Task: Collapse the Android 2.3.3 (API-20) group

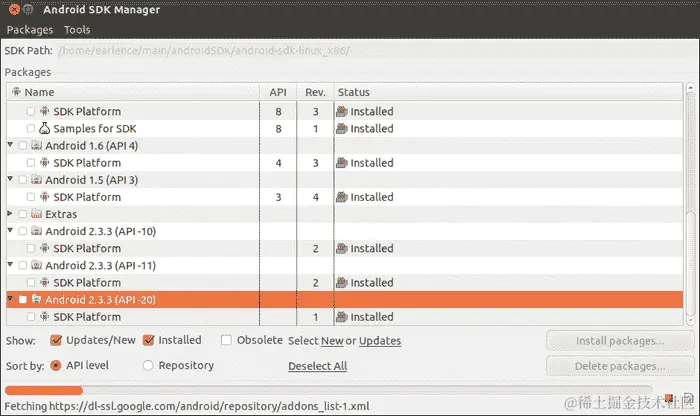Action: point(10,298)
